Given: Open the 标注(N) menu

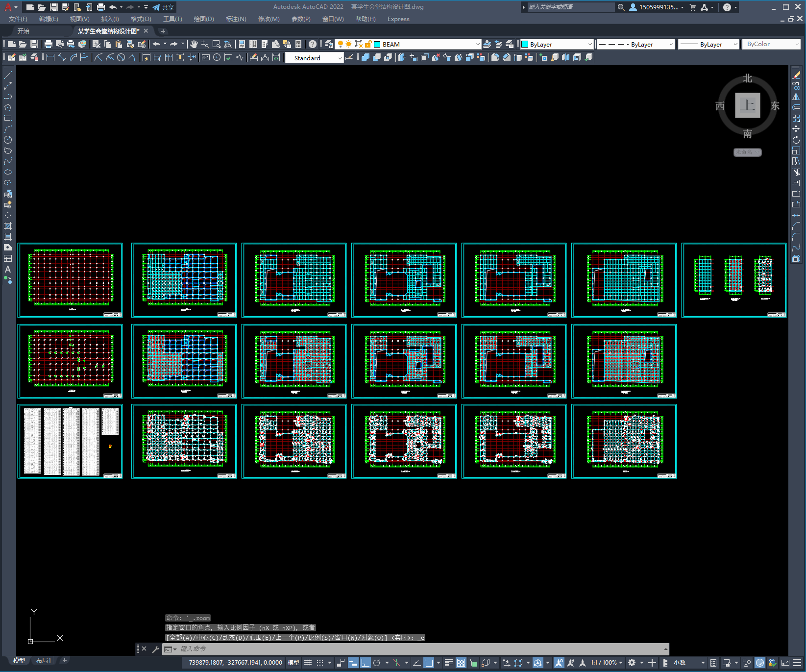Looking at the screenshot, I should pyautogui.click(x=236, y=19).
